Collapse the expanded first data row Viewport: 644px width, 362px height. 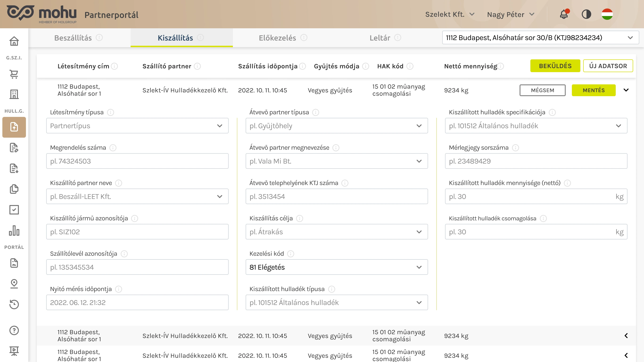click(626, 90)
